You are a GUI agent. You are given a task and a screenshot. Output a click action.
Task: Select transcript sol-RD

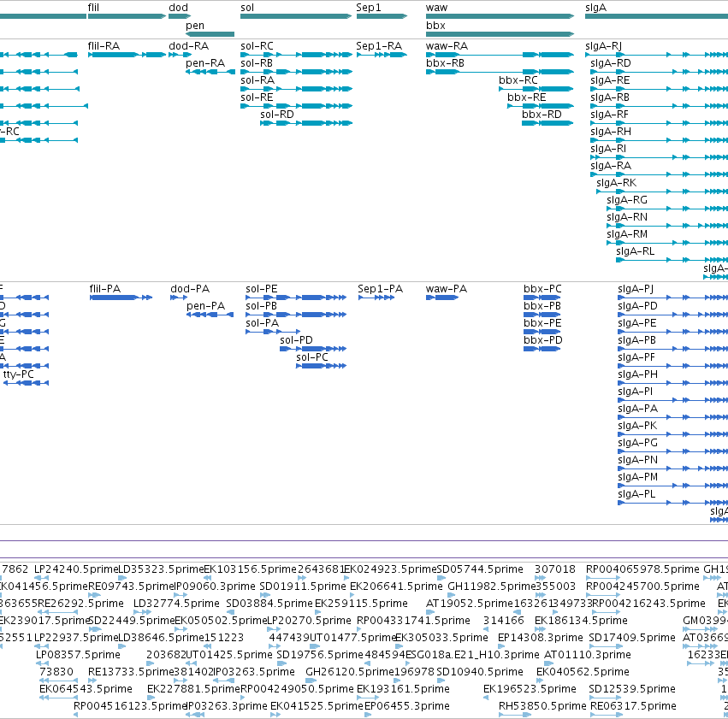tap(306, 123)
